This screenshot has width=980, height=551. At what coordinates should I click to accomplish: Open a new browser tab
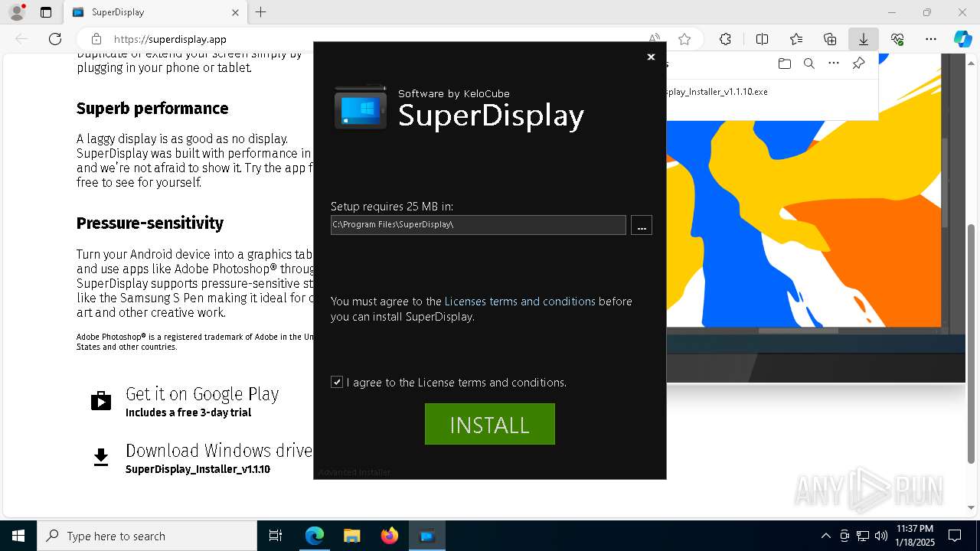click(x=261, y=12)
